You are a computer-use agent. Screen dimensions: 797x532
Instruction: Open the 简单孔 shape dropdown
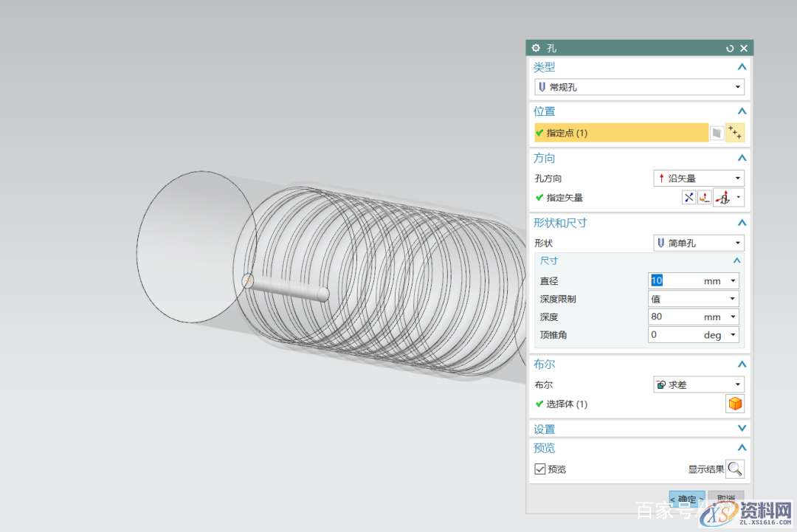coord(699,243)
